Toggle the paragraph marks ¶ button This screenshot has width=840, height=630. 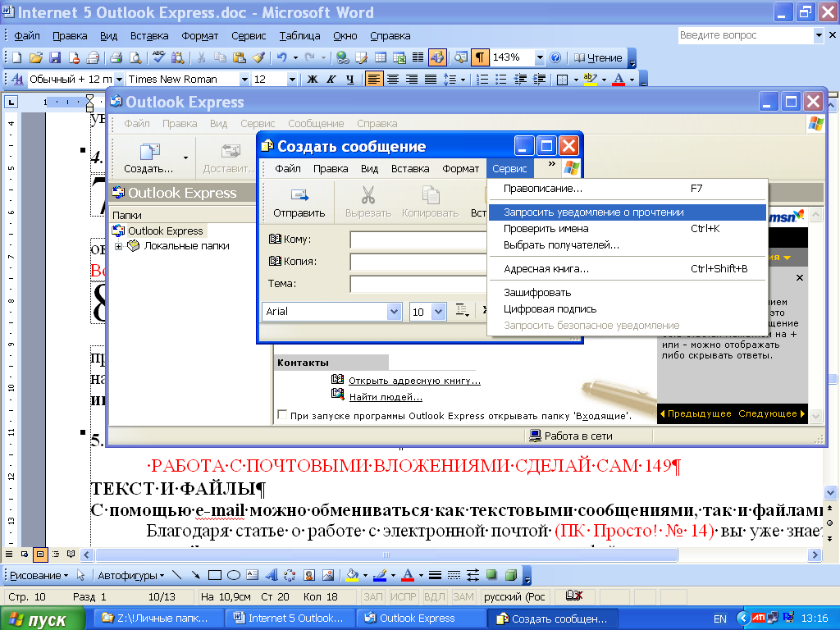479,57
